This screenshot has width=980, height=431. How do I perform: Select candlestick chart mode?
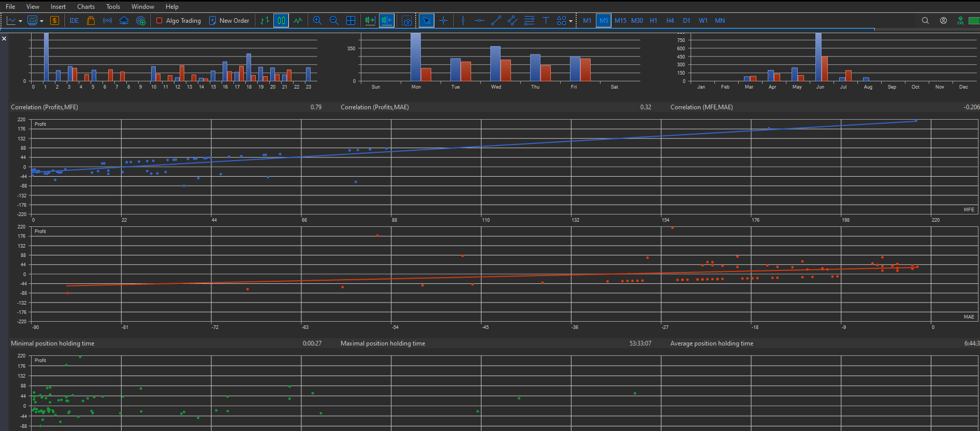[x=281, y=21]
